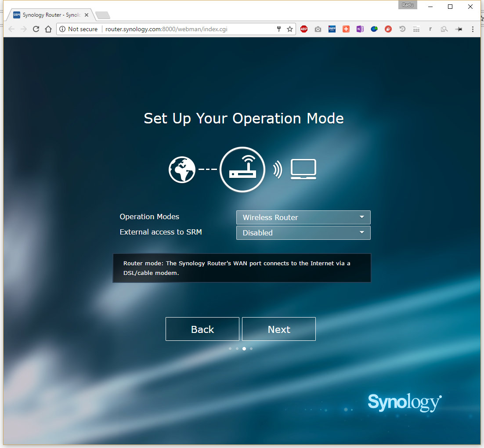Open the External access to SRM dropdown
The width and height of the screenshot is (484, 448).
point(303,233)
